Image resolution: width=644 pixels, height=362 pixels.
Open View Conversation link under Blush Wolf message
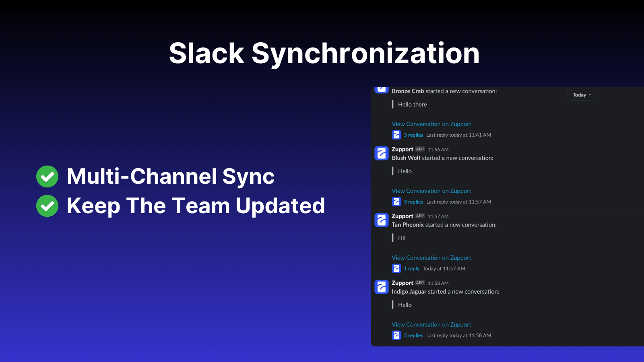(431, 191)
